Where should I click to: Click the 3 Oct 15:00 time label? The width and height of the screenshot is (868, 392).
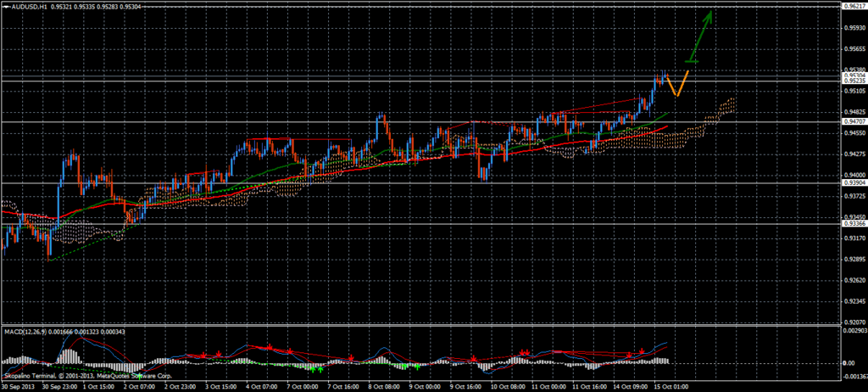[x=223, y=386]
